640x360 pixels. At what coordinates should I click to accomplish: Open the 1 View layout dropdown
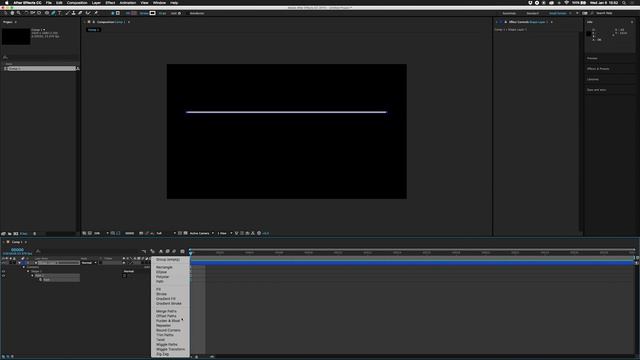(x=224, y=233)
